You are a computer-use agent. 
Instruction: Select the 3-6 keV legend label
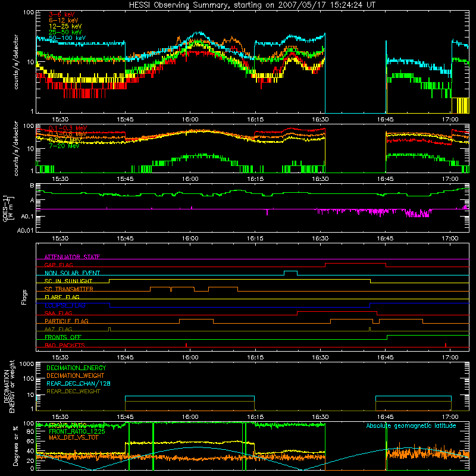62,14
